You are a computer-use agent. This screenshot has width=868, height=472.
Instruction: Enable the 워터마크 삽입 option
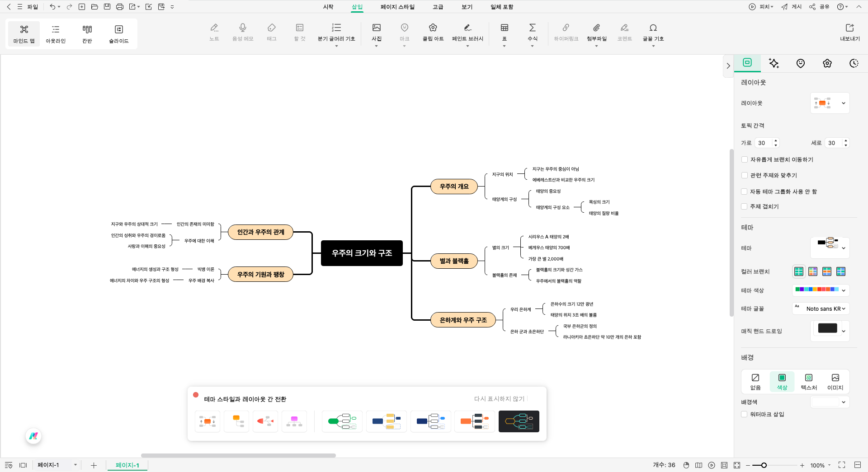pyautogui.click(x=744, y=414)
